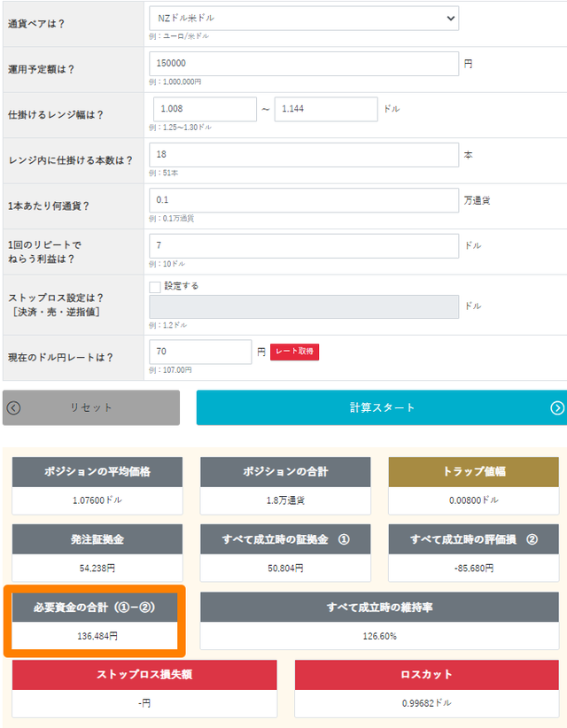
Task: Open the 通貨ペア currency pair dropdown
Action: (x=304, y=19)
